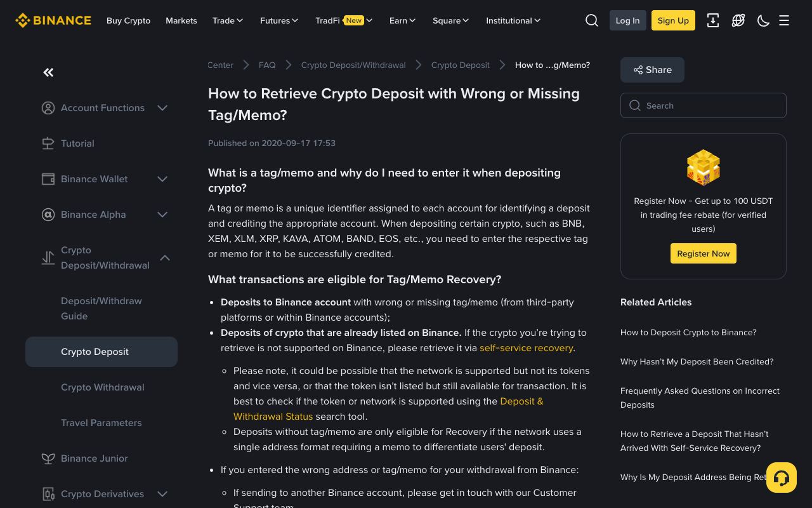This screenshot has width=812, height=508.
Task: Open the Futures dropdown menu
Action: [x=279, y=20]
